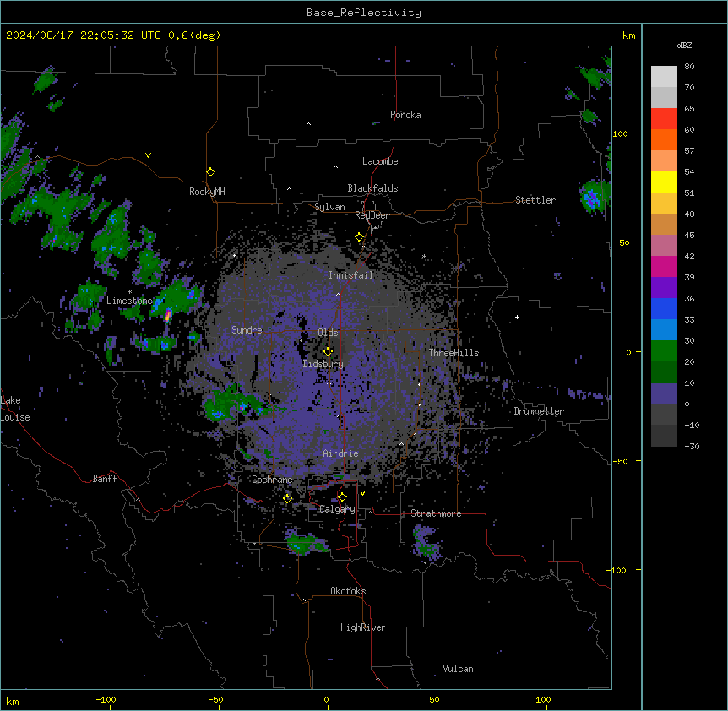Select the purple 39-36 dBZ legend swatch
The image size is (728, 711).
(664, 288)
